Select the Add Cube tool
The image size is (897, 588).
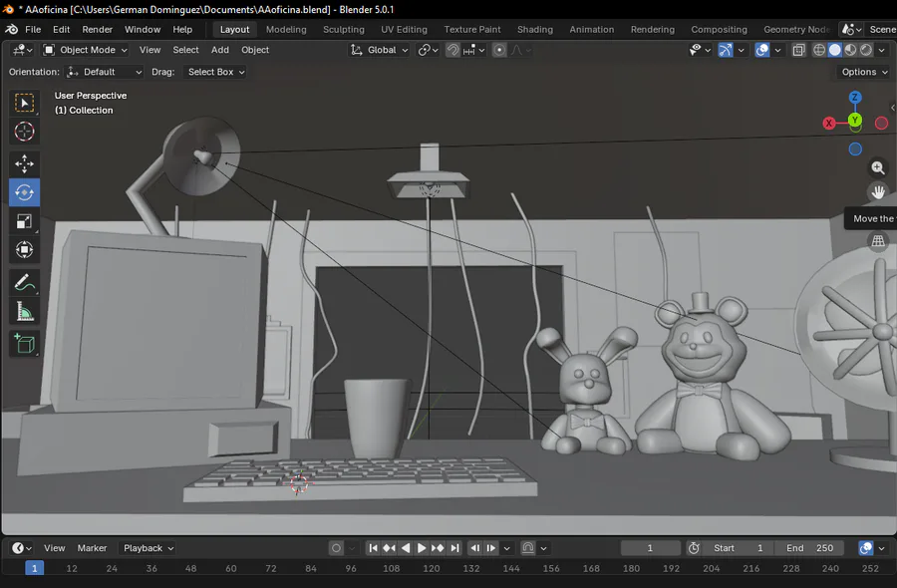click(24, 344)
